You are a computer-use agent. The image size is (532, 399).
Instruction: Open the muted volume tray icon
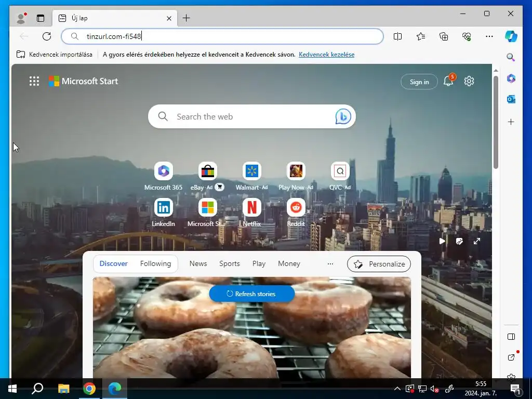[x=434, y=389]
